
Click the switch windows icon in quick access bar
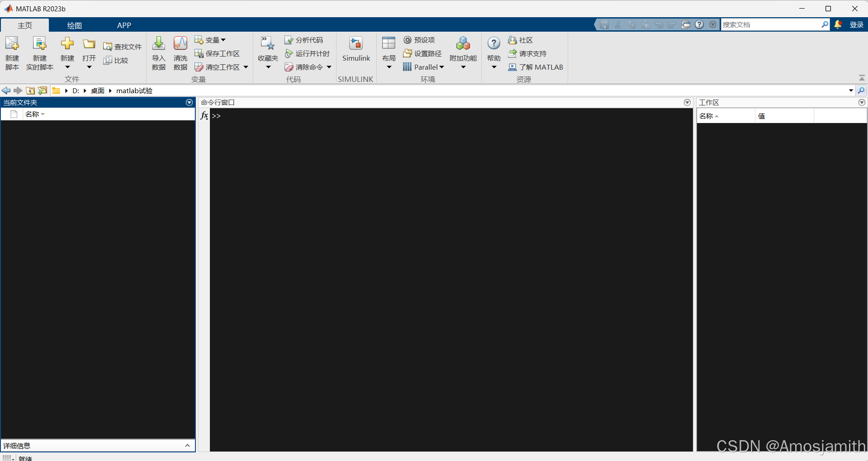tap(686, 24)
